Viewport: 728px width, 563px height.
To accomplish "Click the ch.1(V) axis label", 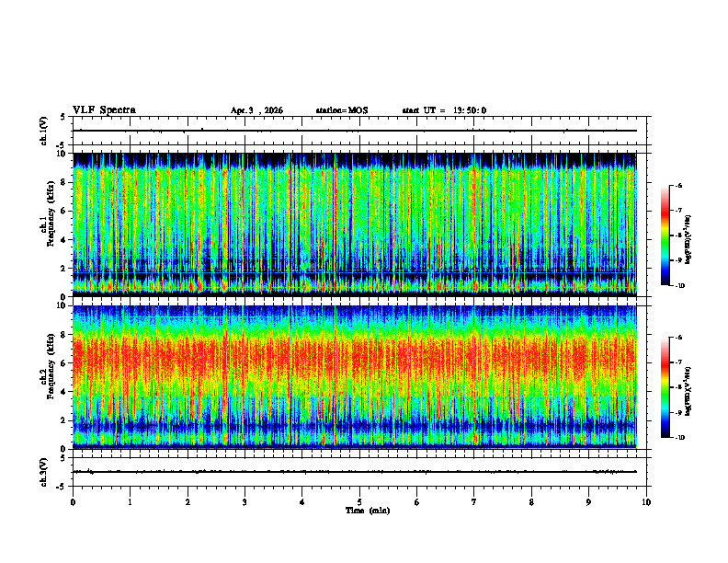I will (44, 131).
